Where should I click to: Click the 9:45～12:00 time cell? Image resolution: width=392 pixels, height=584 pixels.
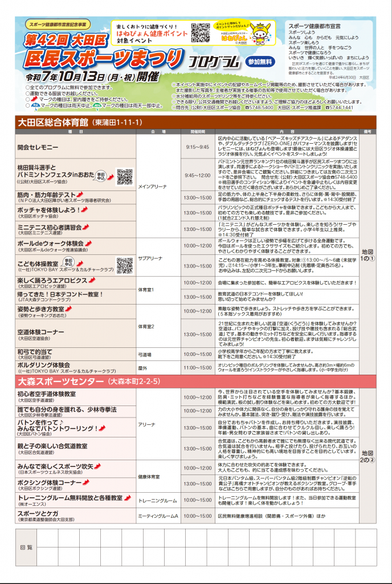coord(198,176)
